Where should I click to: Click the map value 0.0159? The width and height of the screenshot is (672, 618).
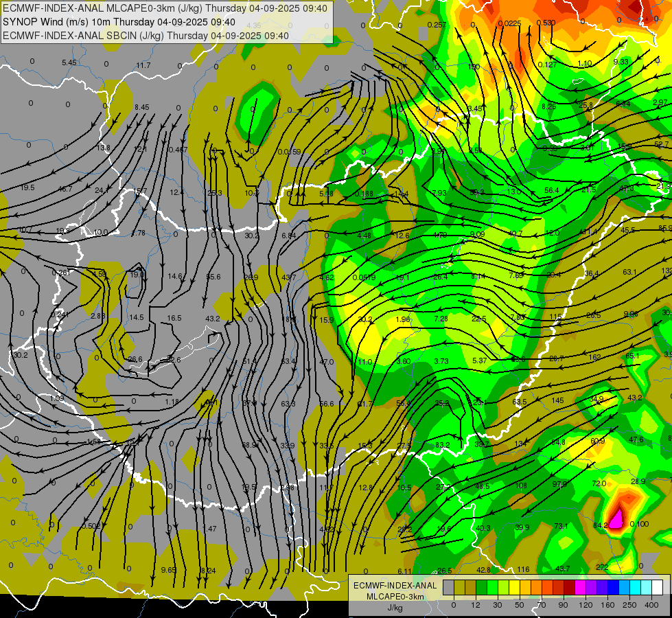click(289, 152)
